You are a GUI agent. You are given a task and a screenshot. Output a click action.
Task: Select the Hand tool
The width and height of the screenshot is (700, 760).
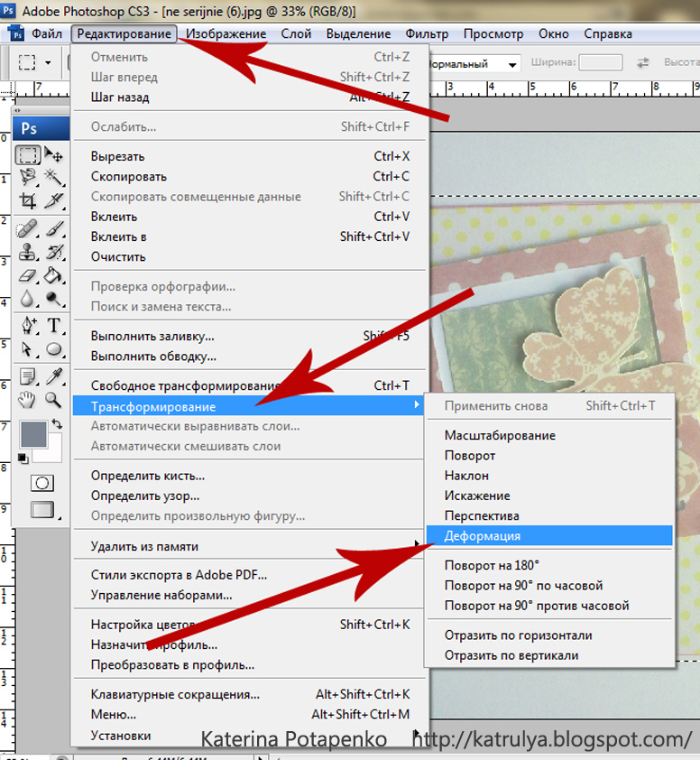(28, 400)
